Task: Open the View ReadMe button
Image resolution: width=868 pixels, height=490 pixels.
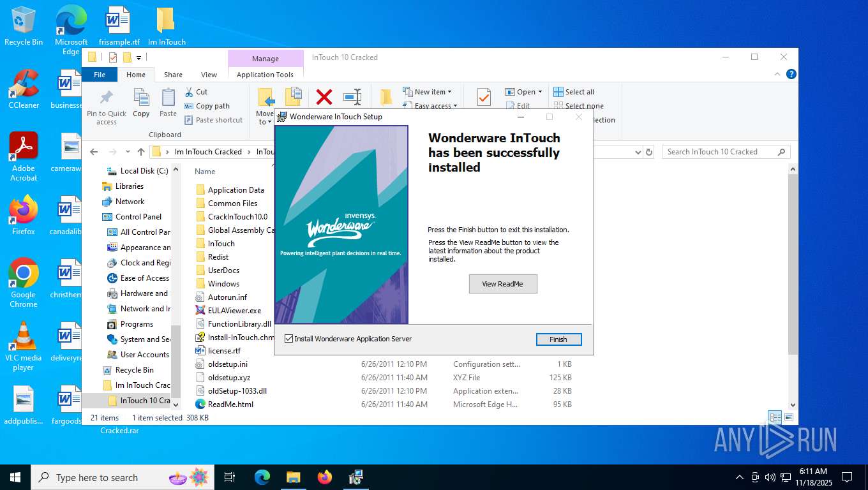Action: coord(503,284)
